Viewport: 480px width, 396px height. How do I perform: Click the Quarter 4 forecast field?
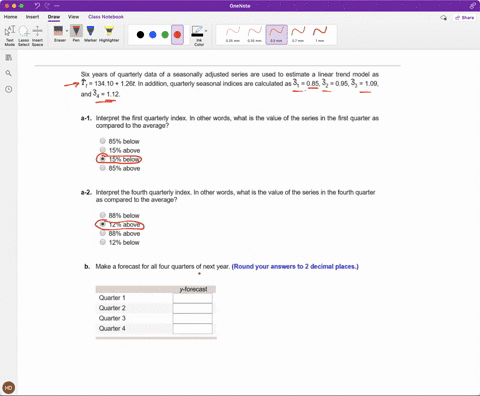tap(192, 329)
